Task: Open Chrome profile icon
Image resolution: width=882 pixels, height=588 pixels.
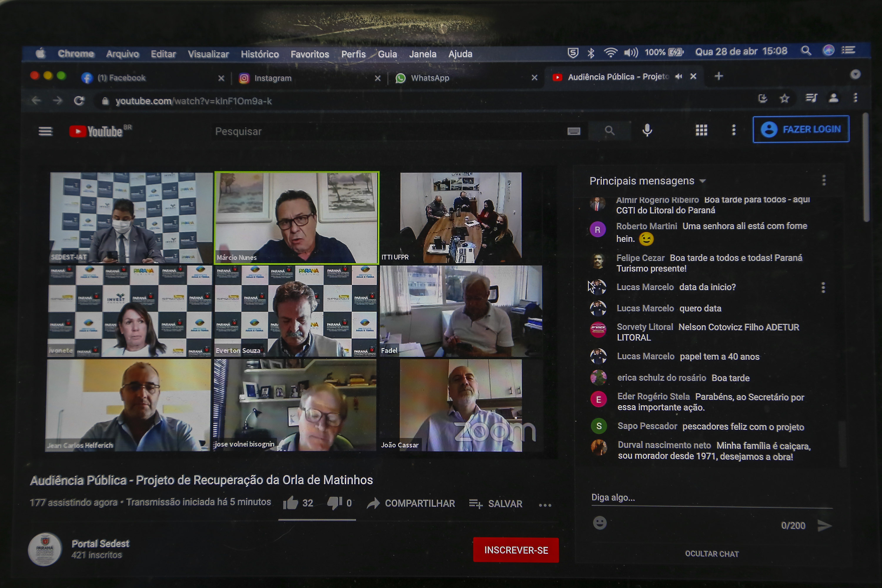Action: 833,98
